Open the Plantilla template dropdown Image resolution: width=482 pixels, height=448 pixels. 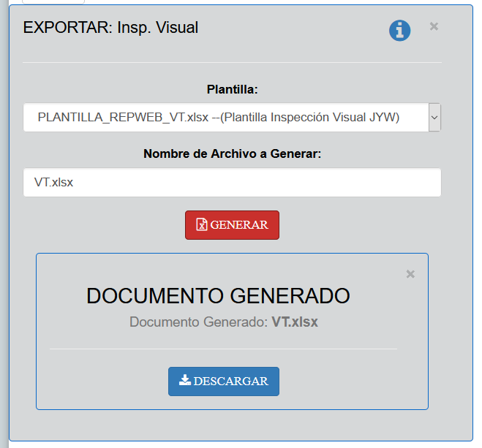[225, 117]
